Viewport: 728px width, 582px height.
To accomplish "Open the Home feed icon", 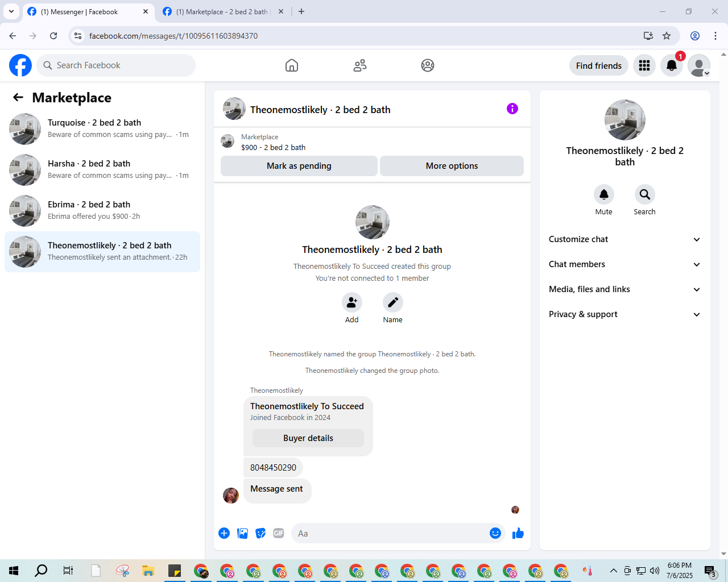I will click(292, 65).
